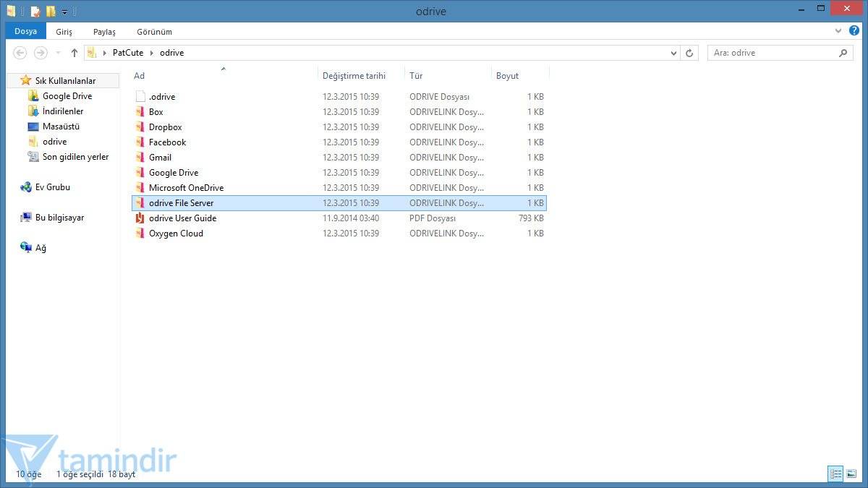
Task: Open the address bar history dropdown
Action: pyautogui.click(x=673, y=53)
